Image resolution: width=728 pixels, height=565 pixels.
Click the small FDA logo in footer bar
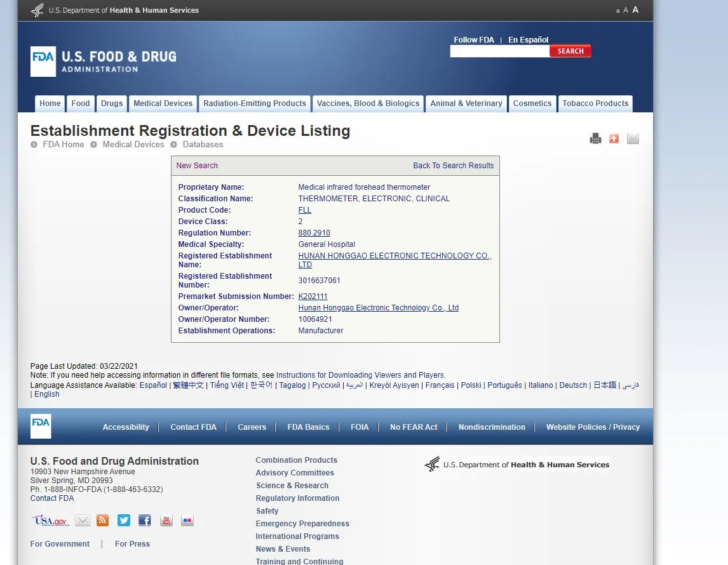pyautogui.click(x=41, y=426)
